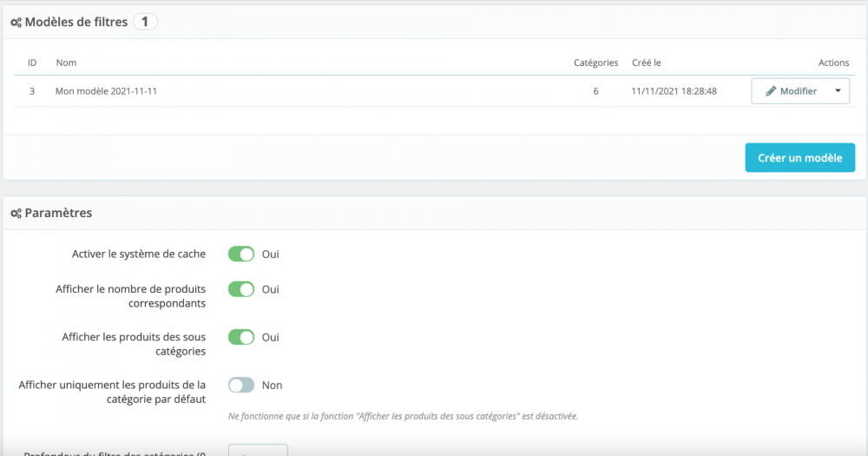Turn off Afficher les produits des sous catégories

pyautogui.click(x=241, y=337)
